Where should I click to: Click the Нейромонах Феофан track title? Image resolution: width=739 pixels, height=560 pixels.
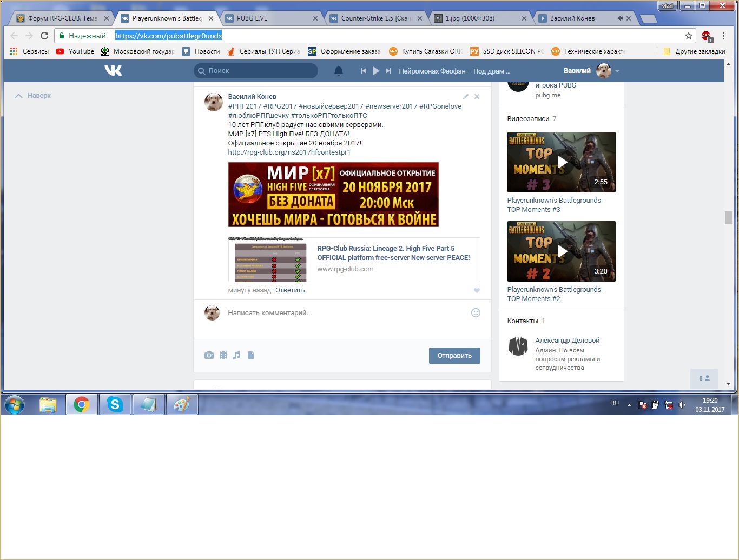(x=454, y=71)
